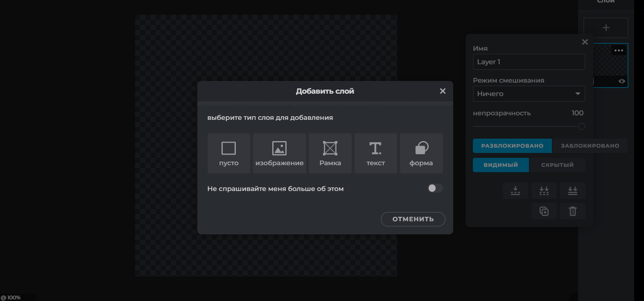
Task: Choose the shape layer type 'форма'
Action: tap(421, 153)
